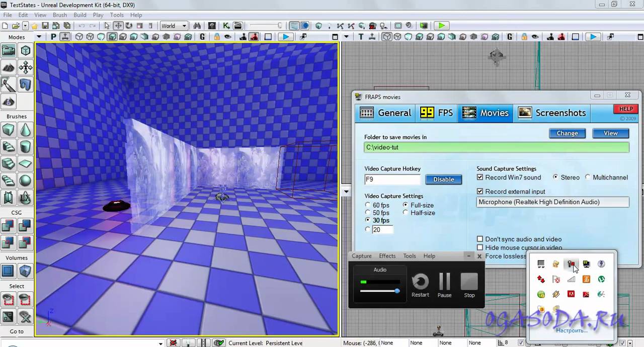The image size is (644, 347).
Task: Open first None dropdown in status bar
Action: 393,343
